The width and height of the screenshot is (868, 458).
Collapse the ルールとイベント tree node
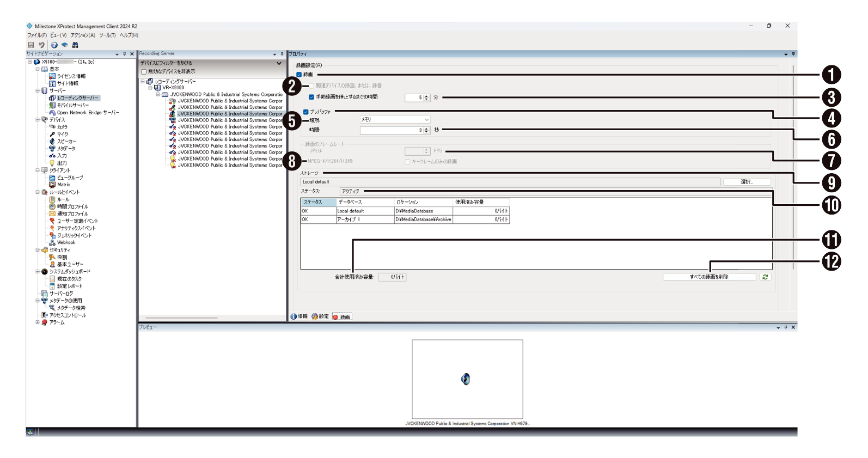click(x=38, y=192)
